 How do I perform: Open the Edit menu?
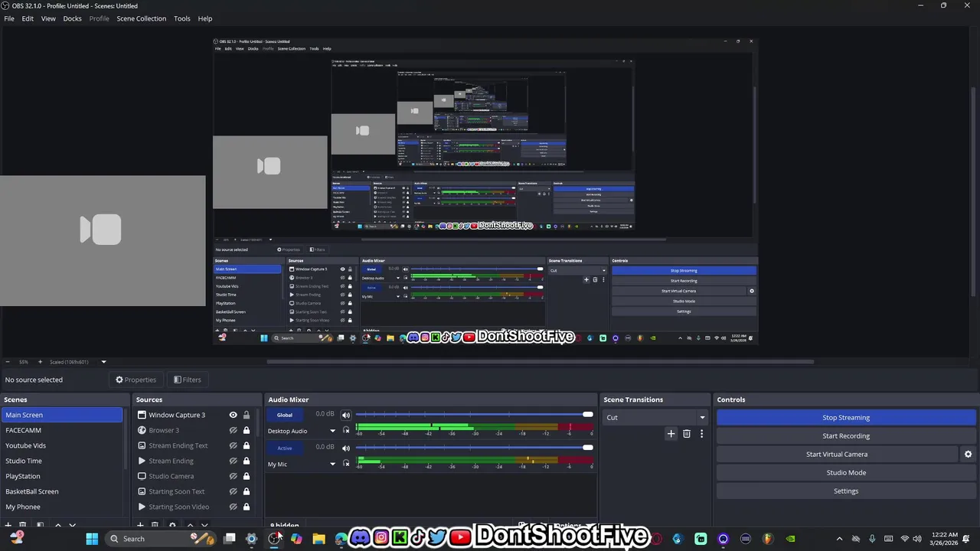pos(28,18)
